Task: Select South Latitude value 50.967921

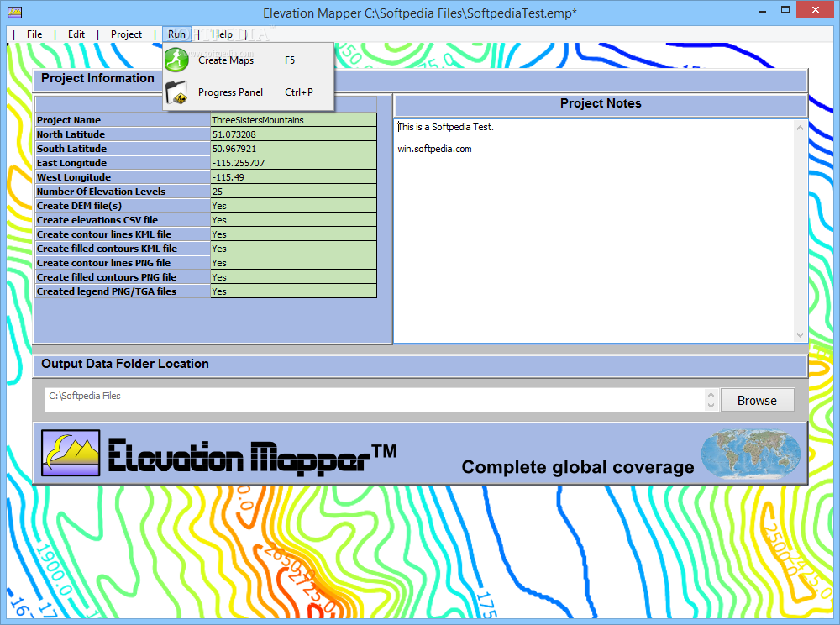Action: click(x=293, y=149)
